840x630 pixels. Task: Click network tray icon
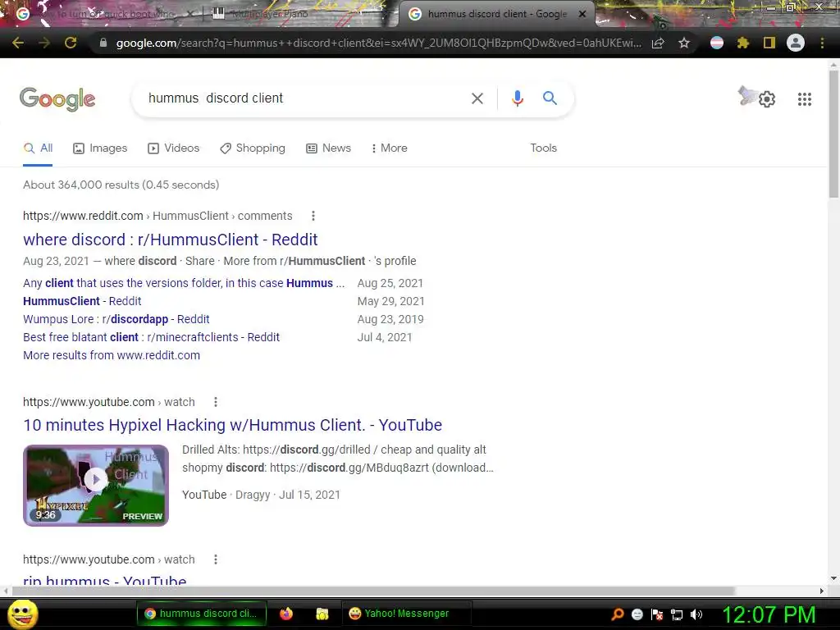pyautogui.click(x=677, y=615)
